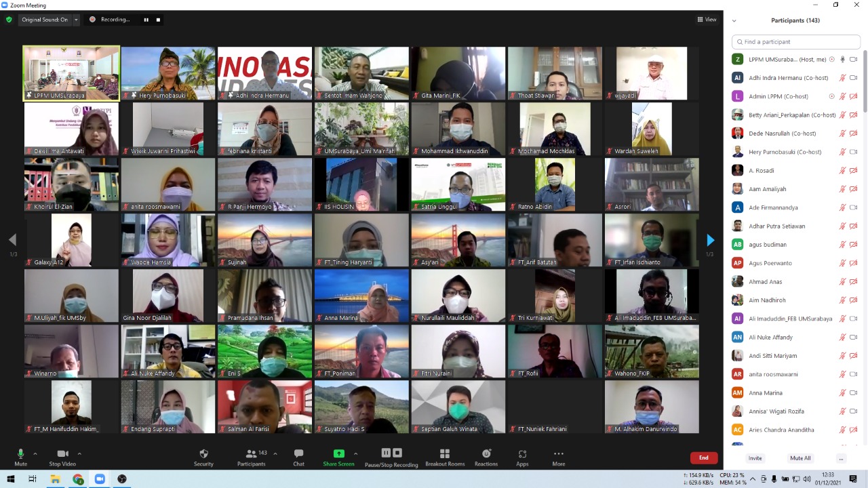Select participant Annisa' Wigati Rozifa in list
This screenshot has height=488, width=868.
click(x=795, y=411)
